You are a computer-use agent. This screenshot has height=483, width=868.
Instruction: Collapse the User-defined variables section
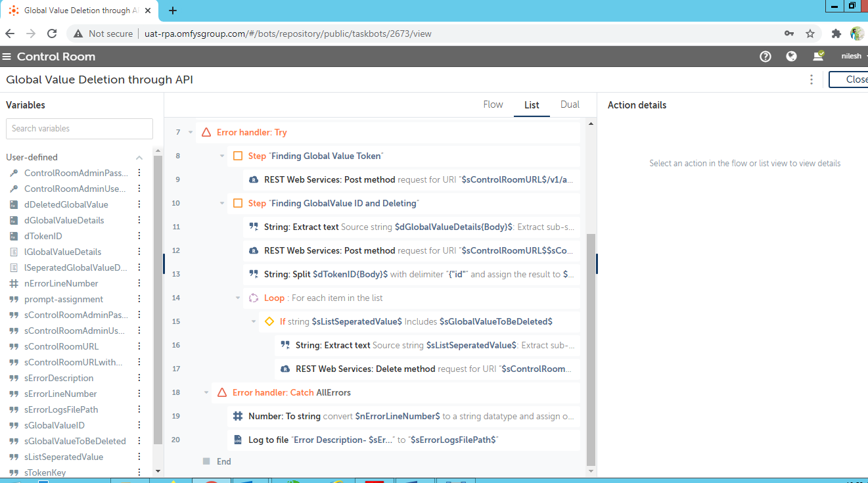coord(139,158)
